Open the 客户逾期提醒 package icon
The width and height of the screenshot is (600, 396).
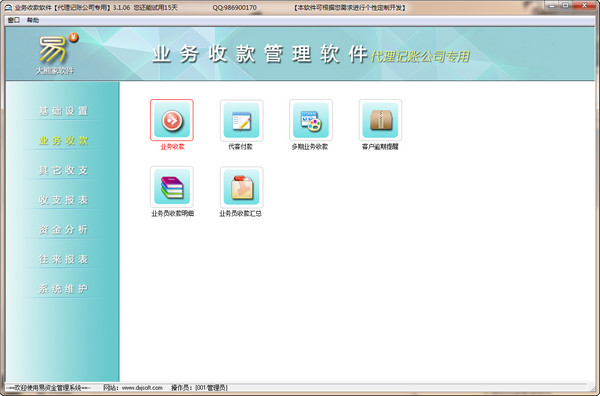(380, 120)
